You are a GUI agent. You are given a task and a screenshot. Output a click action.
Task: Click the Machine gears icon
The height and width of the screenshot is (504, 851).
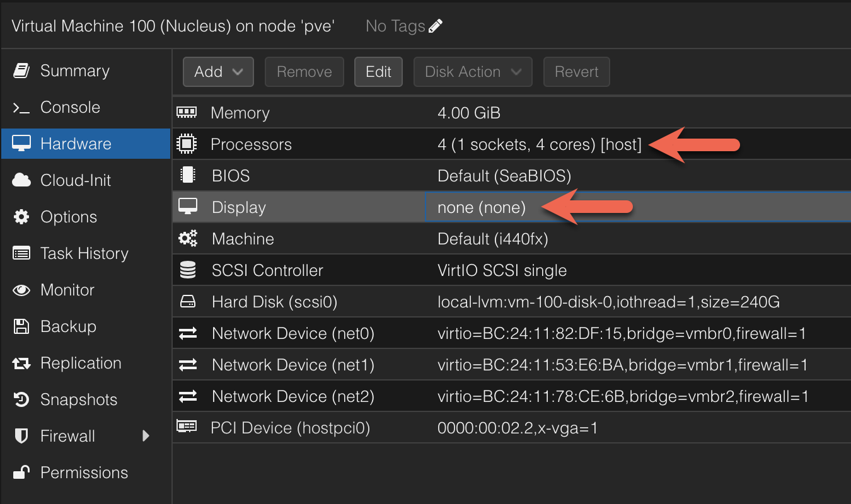pos(188,238)
